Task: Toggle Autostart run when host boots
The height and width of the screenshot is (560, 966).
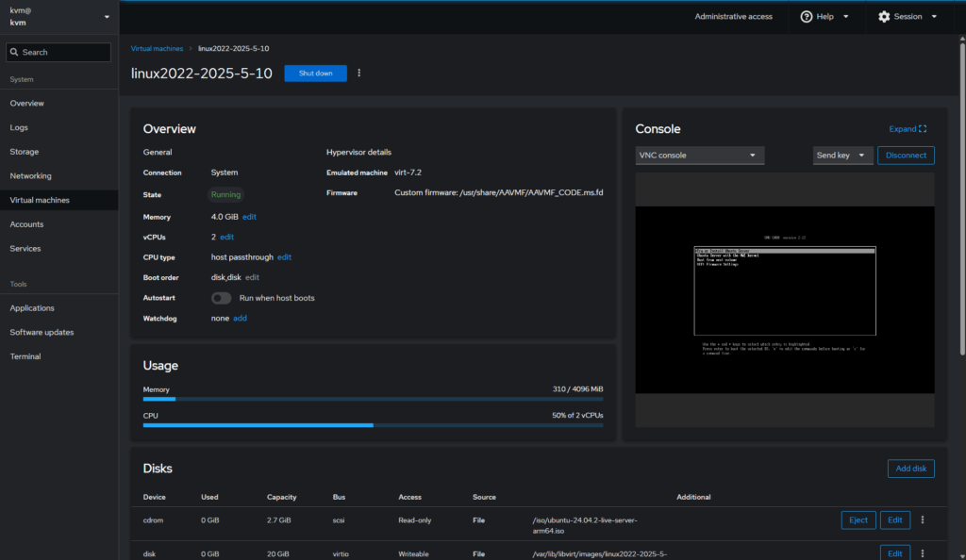Action: coord(222,298)
